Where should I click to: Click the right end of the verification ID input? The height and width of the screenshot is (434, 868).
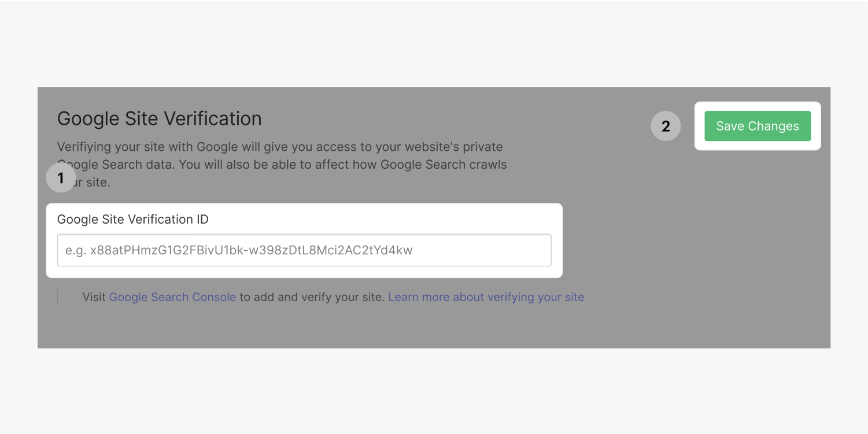tap(532, 250)
